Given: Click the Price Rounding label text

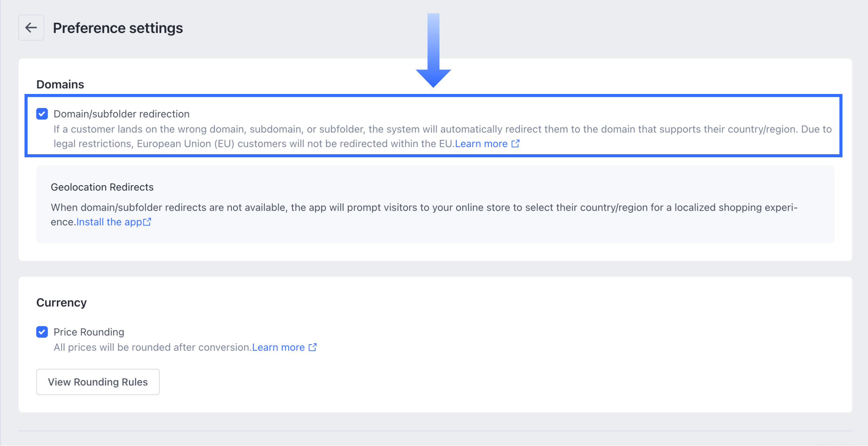Looking at the screenshot, I should coord(89,332).
